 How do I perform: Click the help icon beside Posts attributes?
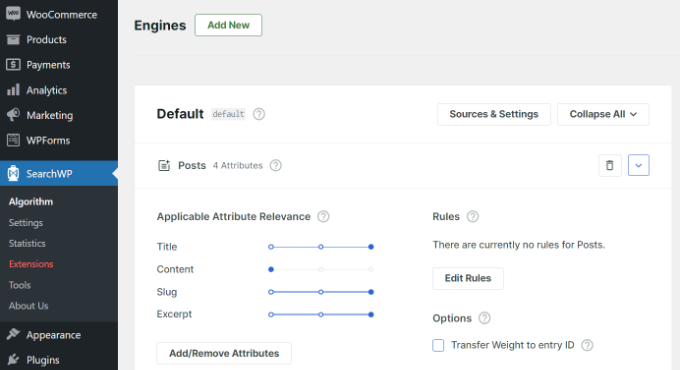pyautogui.click(x=275, y=165)
